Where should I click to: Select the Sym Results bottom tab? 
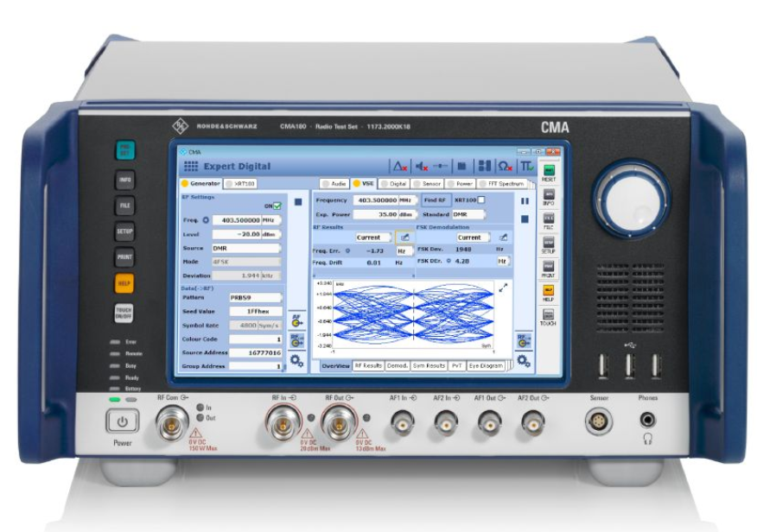click(429, 366)
